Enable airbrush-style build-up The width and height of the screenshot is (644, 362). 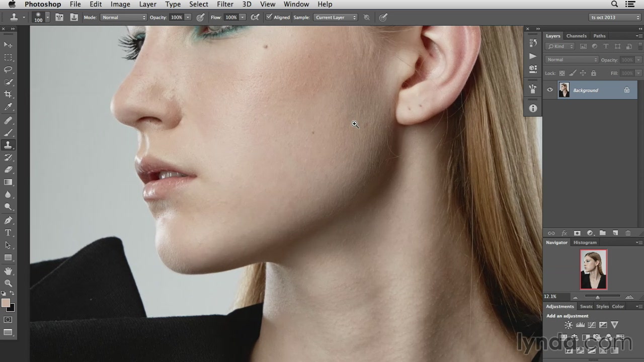tap(255, 17)
